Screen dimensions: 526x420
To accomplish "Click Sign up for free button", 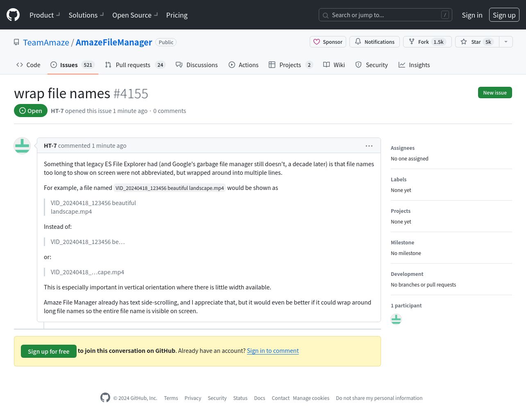I will (x=49, y=351).
